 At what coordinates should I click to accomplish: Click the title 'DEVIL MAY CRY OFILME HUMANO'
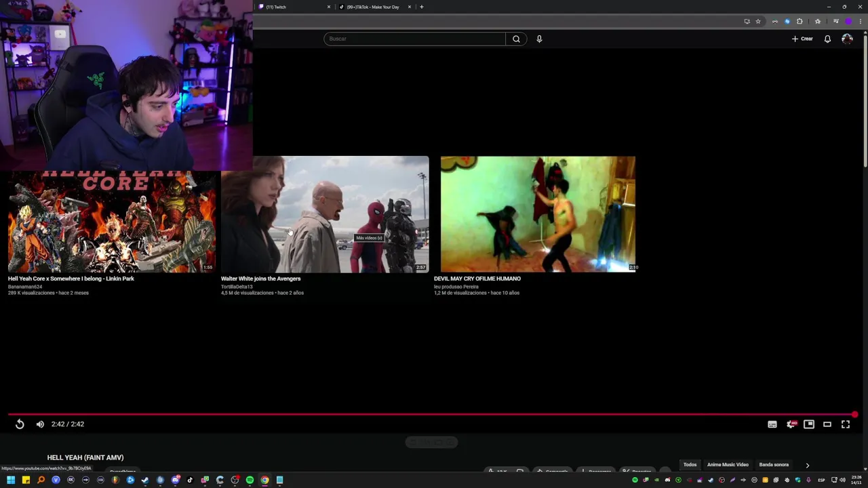point(477,279)
